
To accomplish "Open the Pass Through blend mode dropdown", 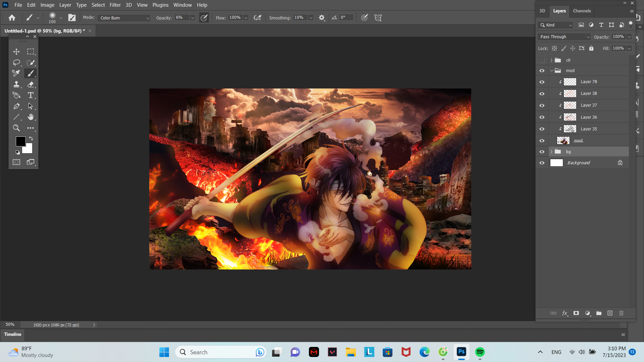I will (x=564, y=37).
